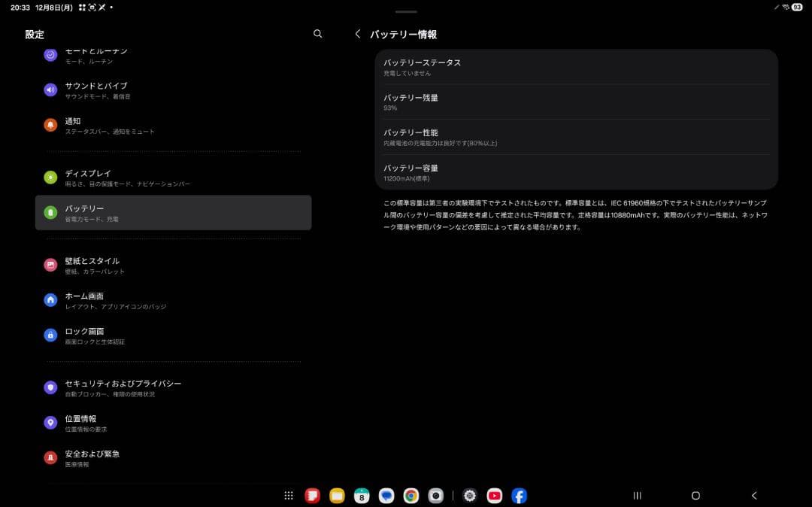Click the settings search magnifier icon
The height and width of the screenshot is (507, 812).
pyautogui.click(x=317, y=34)
